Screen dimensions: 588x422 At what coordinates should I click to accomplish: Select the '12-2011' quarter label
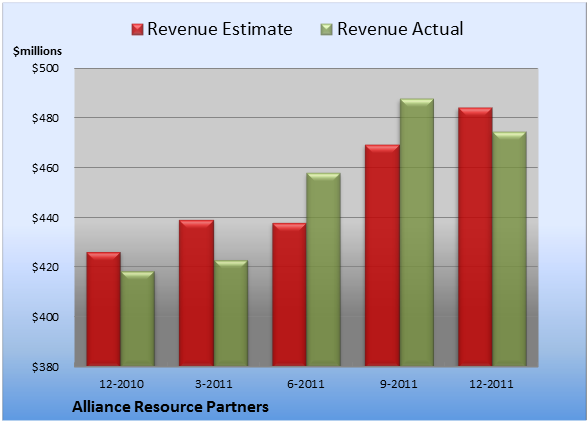[492, 384]
